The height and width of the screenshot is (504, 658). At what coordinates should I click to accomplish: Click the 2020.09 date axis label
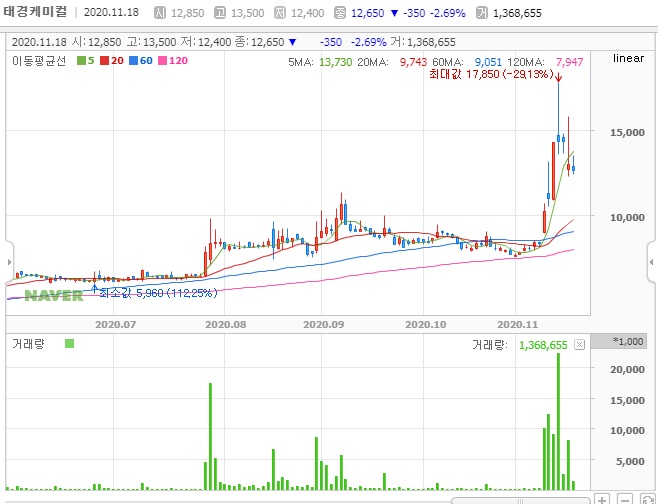(x=324, y=324)
